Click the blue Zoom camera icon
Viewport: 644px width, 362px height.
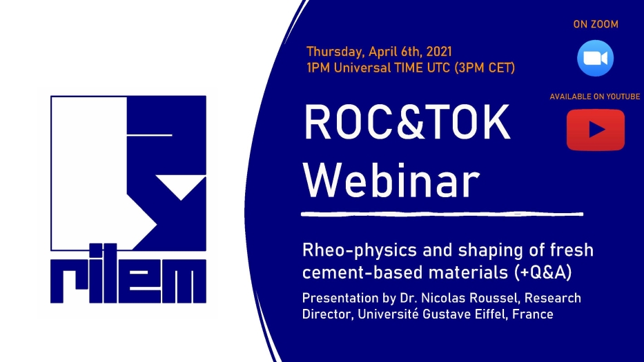pos(595,59)
